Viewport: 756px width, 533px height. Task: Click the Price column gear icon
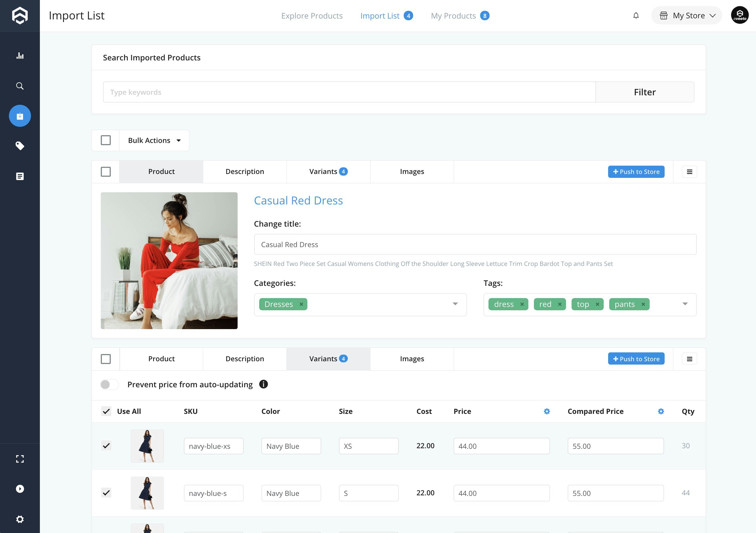(x=547, y=411)
